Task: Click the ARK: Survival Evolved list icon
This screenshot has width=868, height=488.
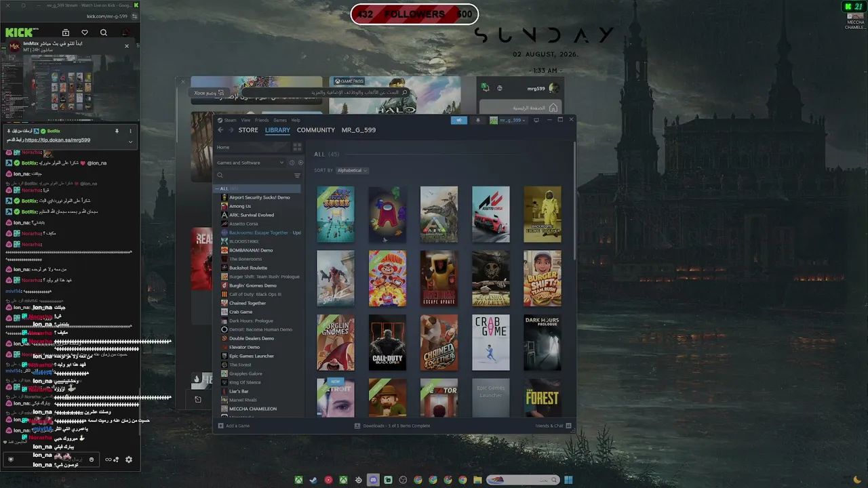Action: tap(224, 215)
